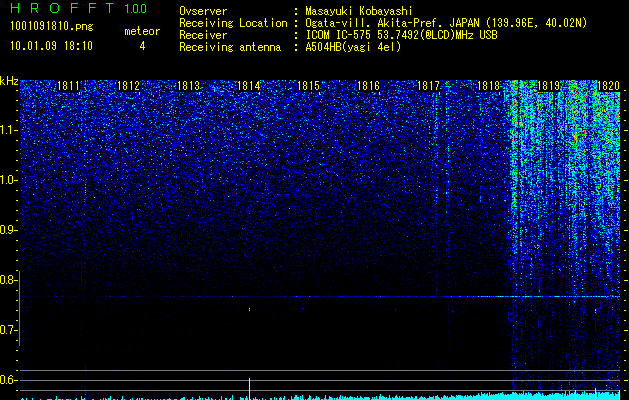This screenshot has width=629, height=400.
Task: Click the 1818 time marker
Action: coord(489,86)
